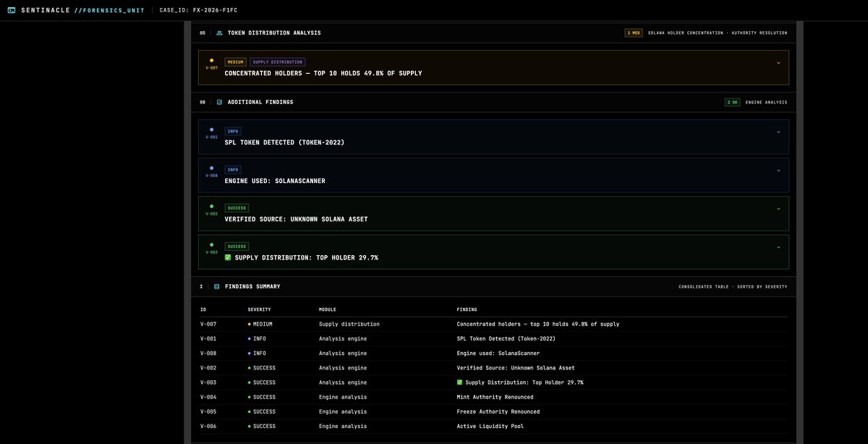Image resolution: width=868 pixels, height=444 pixels.
Task: Click the Supply distribution module cell
Action: coord(349,324)
